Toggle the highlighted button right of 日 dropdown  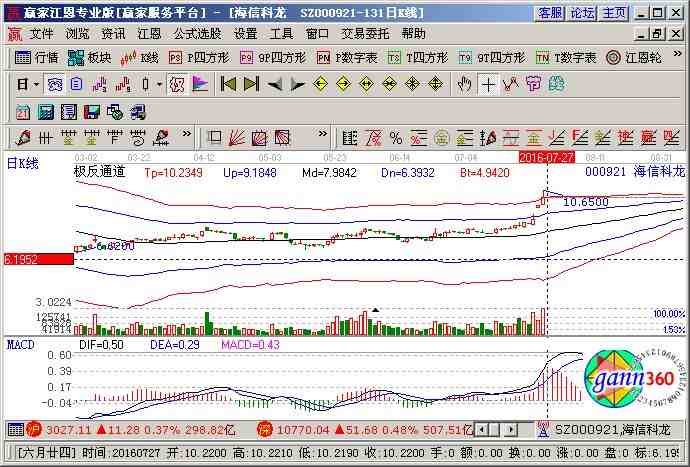[x=55, y=84]
